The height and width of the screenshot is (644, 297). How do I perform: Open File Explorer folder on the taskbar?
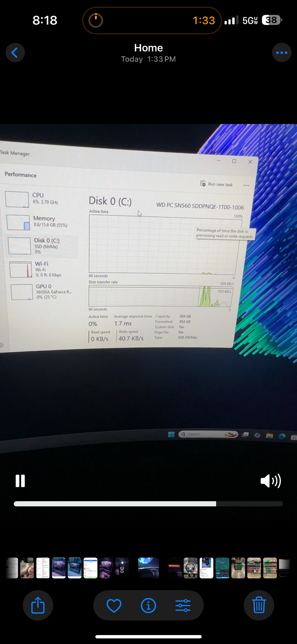(x=270, y=436)
